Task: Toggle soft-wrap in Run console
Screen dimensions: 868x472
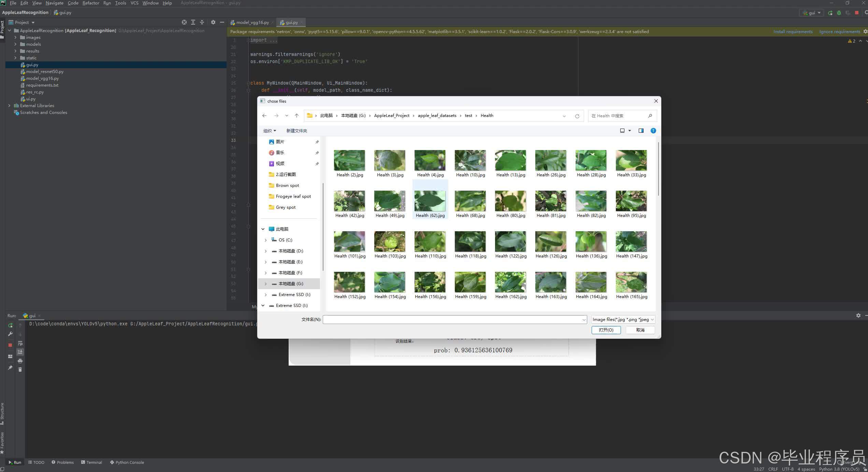Action: tap(20, 343)
